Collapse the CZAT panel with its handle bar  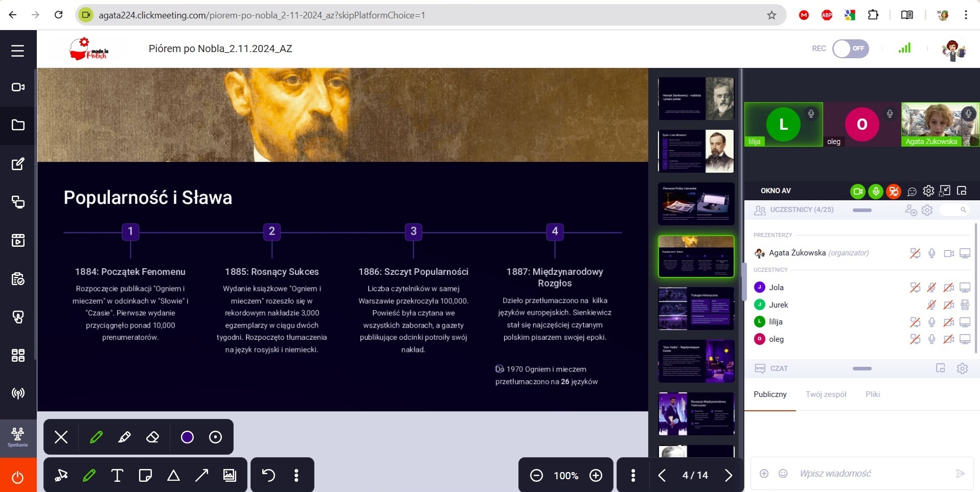coord(862,368)
